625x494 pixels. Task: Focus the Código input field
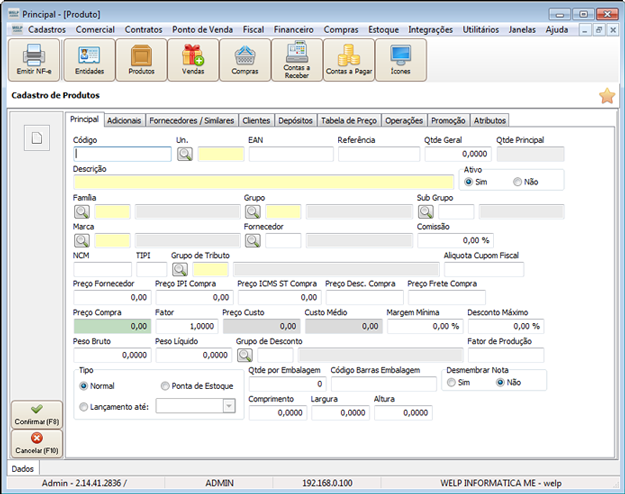click(122, 154)
